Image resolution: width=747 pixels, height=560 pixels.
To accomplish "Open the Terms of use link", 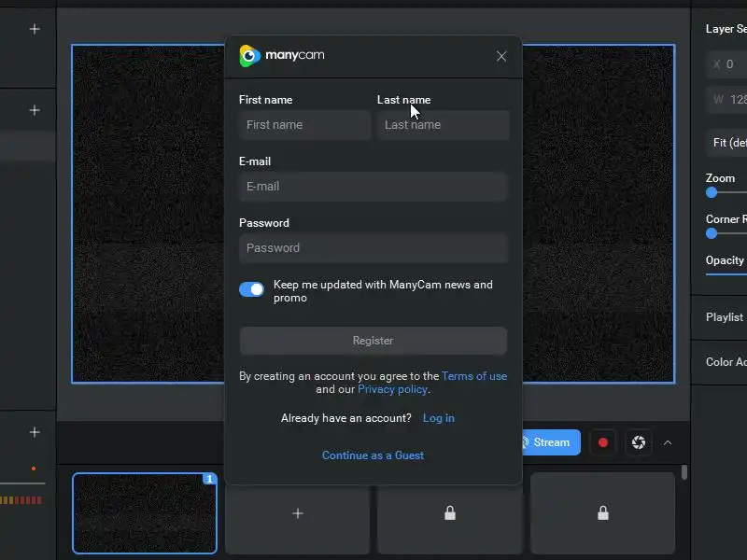I will [474, 376].
